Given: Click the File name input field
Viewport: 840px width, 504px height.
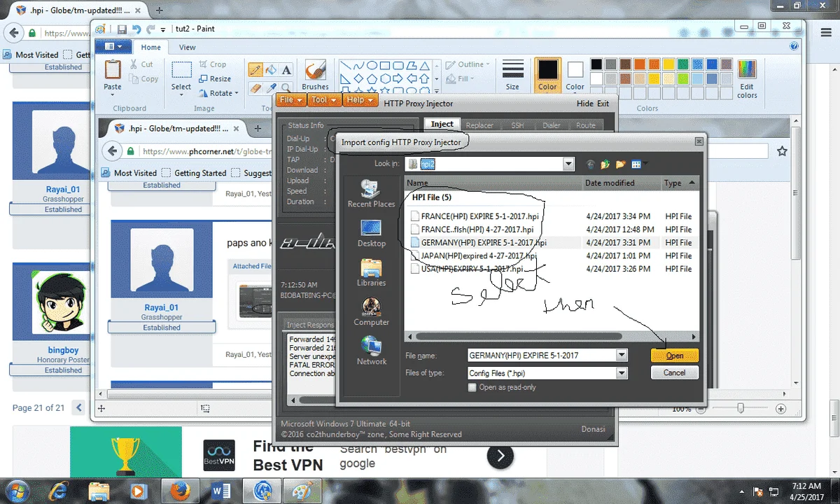Looking at the screenshot, I should (541, 355).
